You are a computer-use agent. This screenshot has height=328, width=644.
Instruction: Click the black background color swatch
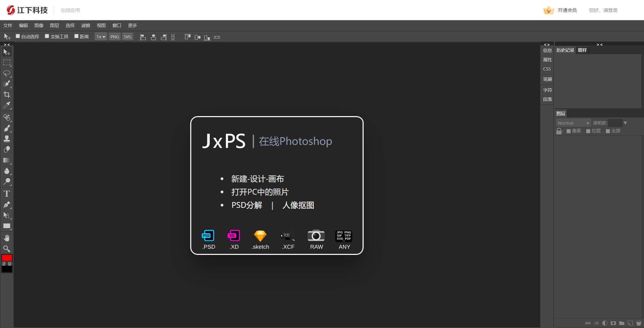coord(7,269)
